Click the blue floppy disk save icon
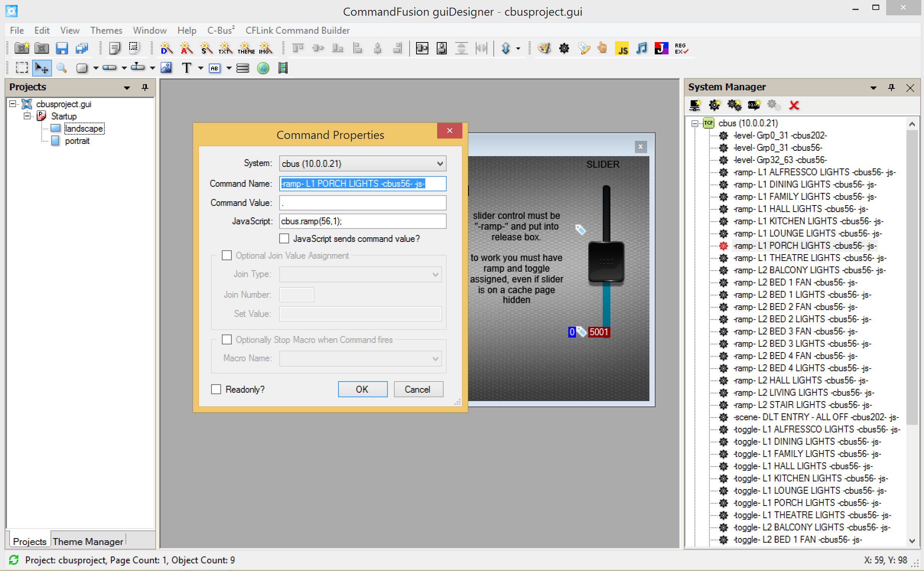Image resolution: width=924 pixels, height=571 pixels. tap(62, 49)
